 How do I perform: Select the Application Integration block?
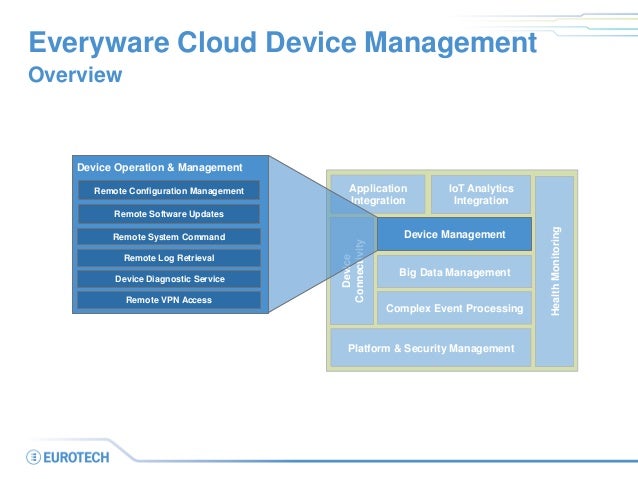[378, 195]
